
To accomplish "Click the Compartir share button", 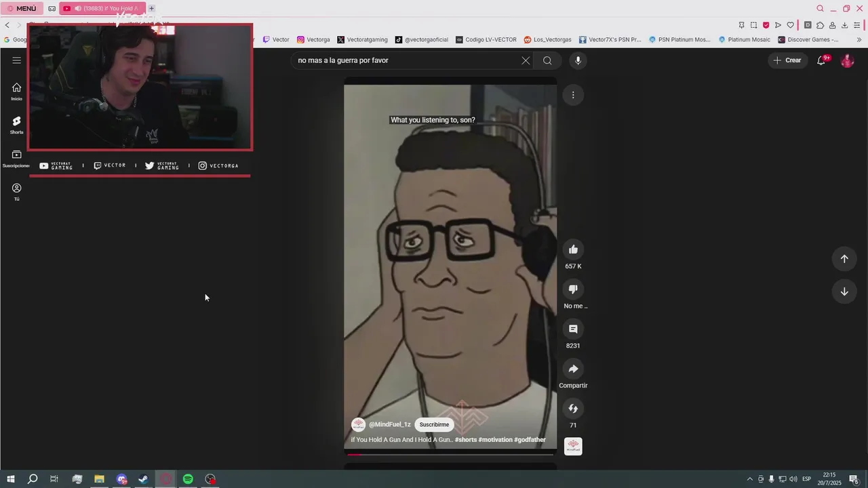I will pos(573,369).
